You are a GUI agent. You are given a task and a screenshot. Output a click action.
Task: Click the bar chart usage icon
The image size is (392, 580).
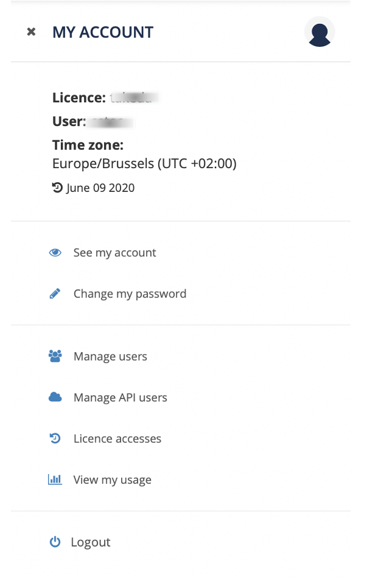pyautogui.click(x=55, y=479)
